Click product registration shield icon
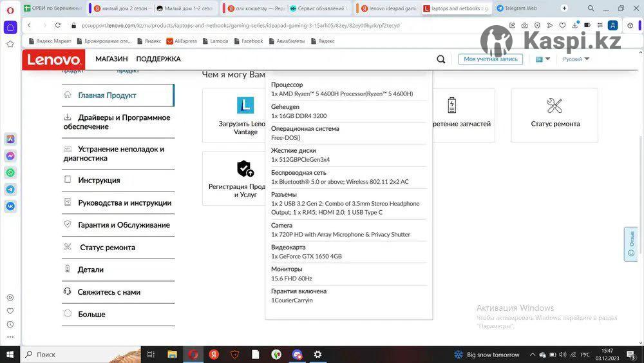This screenshot has height=363, width=644. point(245,168)
